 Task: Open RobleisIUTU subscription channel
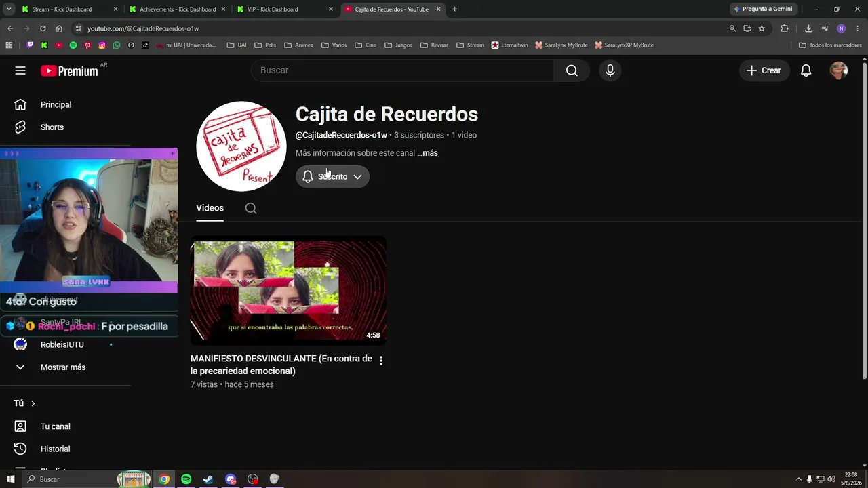click(62, 345)
